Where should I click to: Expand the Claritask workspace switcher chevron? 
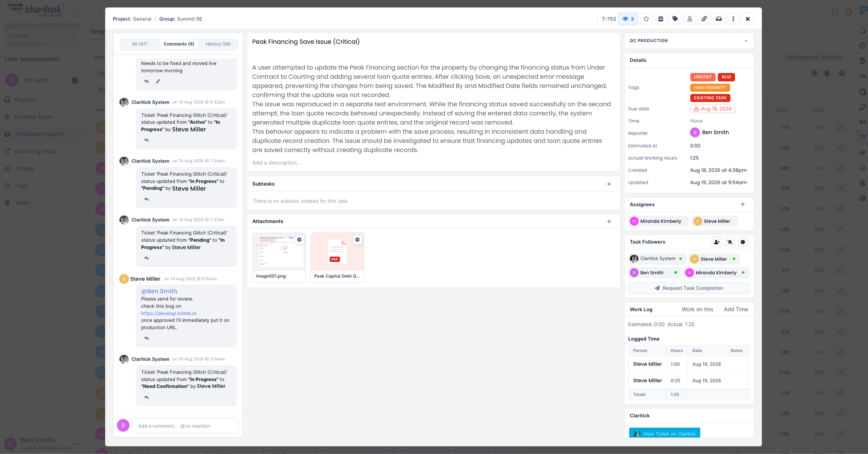pos(73,36)
